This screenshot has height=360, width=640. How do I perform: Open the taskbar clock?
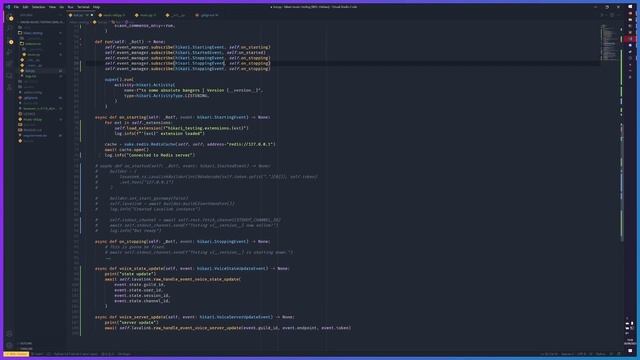click(631, 341)
